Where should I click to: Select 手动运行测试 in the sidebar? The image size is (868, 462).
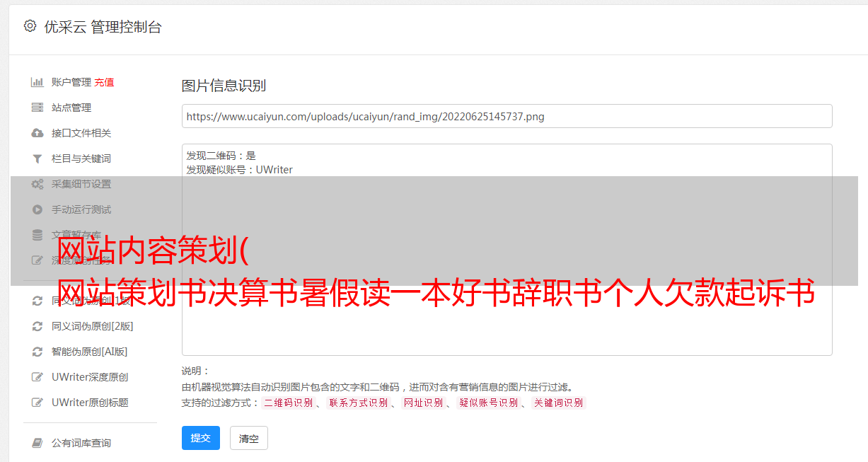point(81,209)
